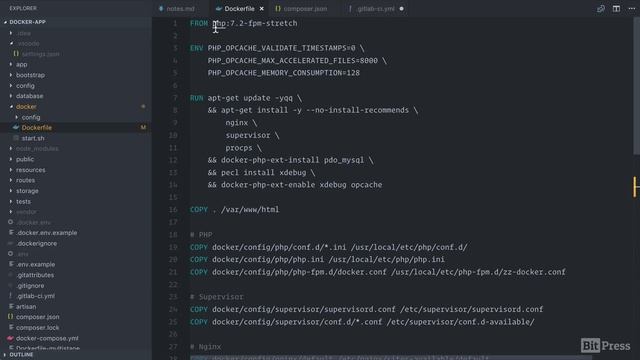Click the change dot badge on docker folder
The width and height of the screenshot is (640, 360).
pos(143,107)
